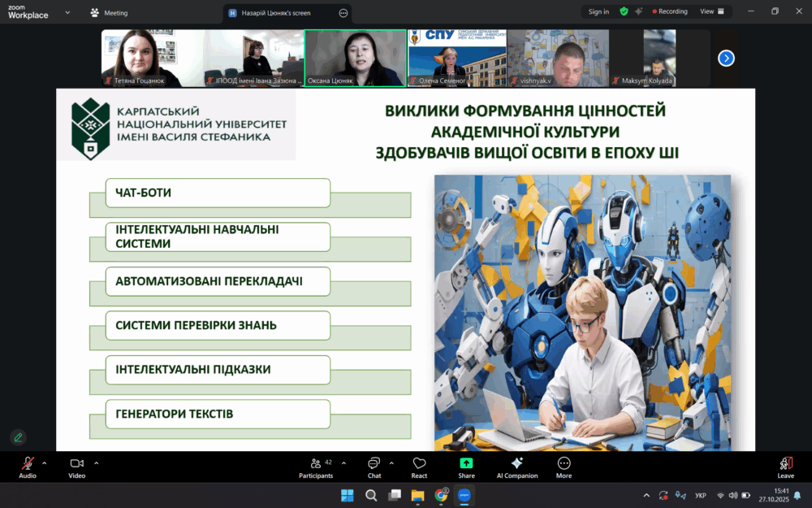
Task: Click the Sign in button
Action: point(598,11)
